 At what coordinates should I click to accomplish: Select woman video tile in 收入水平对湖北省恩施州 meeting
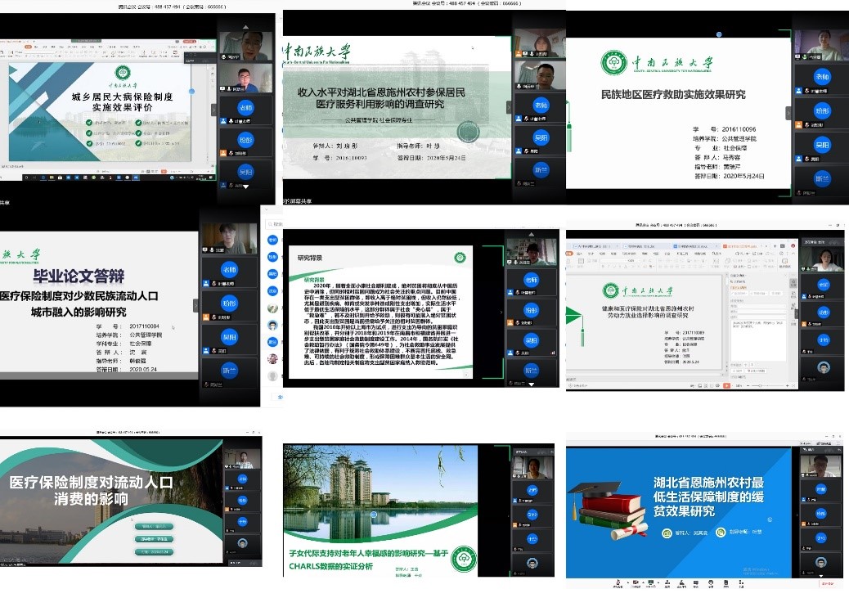(x=540, y=44)
